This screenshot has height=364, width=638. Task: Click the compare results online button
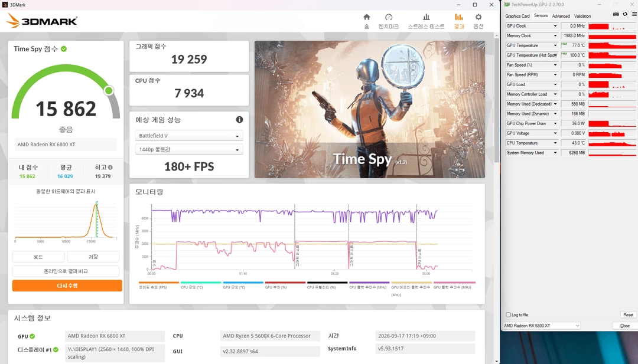point(66,271)
